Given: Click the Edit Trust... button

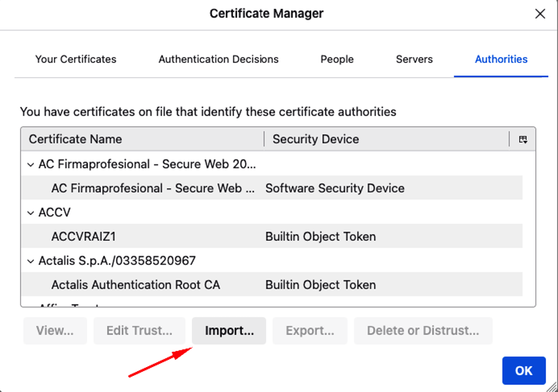Looking at the screenshot, I should coord(139,331).
